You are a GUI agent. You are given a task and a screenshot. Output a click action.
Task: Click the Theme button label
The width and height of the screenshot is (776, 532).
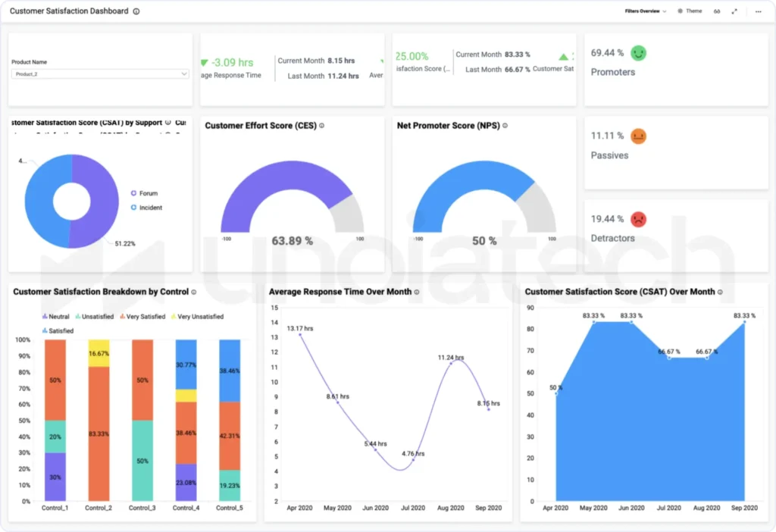pyautogui.click(x=694, y=11)
